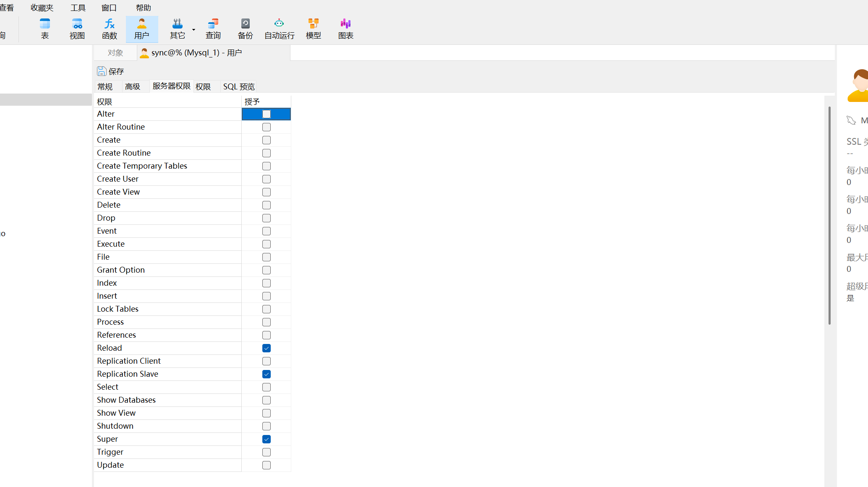Expand the Others (其它) dropdown arrow
Image resolution: width=868 pixels, height=487 pixels.
point(193,29)
